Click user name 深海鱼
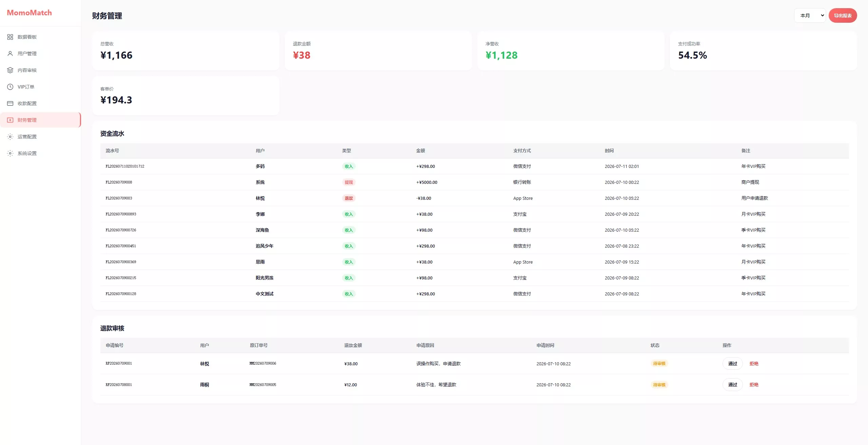 point(262,230)
